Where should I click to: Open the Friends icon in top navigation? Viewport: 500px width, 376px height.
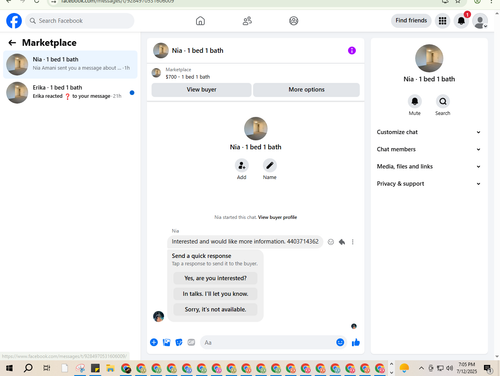point(247,21)
